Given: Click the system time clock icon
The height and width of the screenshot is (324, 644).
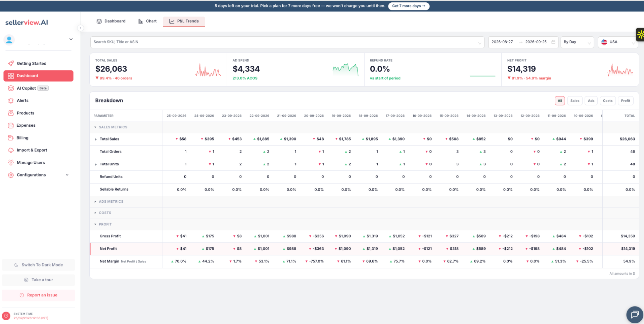Looking at the screenshot, I should 6,316.
